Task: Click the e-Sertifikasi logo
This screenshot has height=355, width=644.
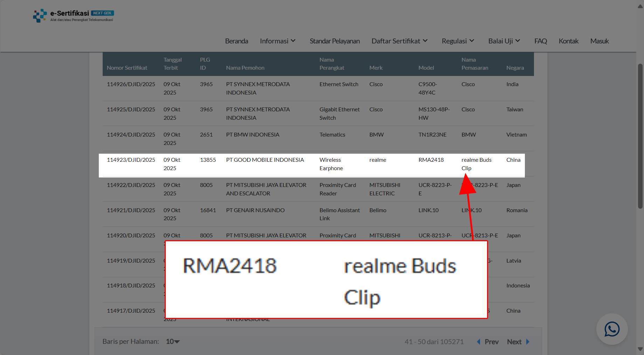Action: tap(74, 16)
